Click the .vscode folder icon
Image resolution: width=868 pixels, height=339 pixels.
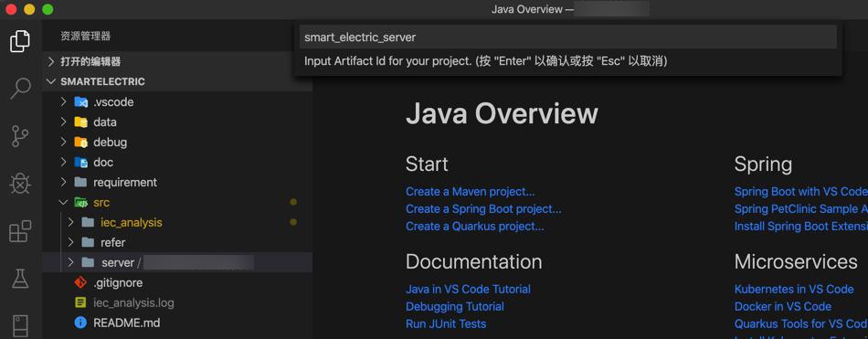coord(80,102)
